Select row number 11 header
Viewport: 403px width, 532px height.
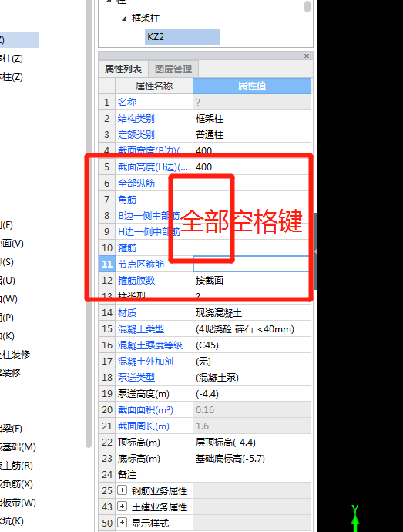[x=107, y=264]
